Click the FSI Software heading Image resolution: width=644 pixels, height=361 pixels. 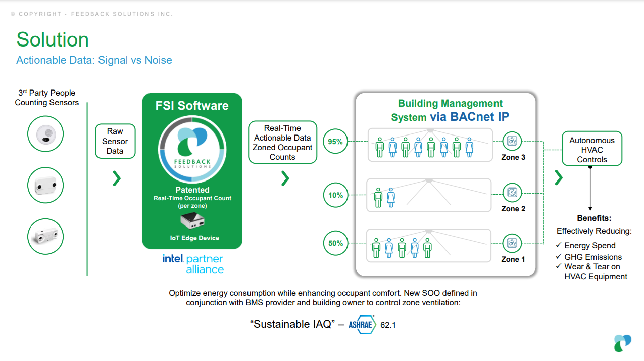coord(192,106)
